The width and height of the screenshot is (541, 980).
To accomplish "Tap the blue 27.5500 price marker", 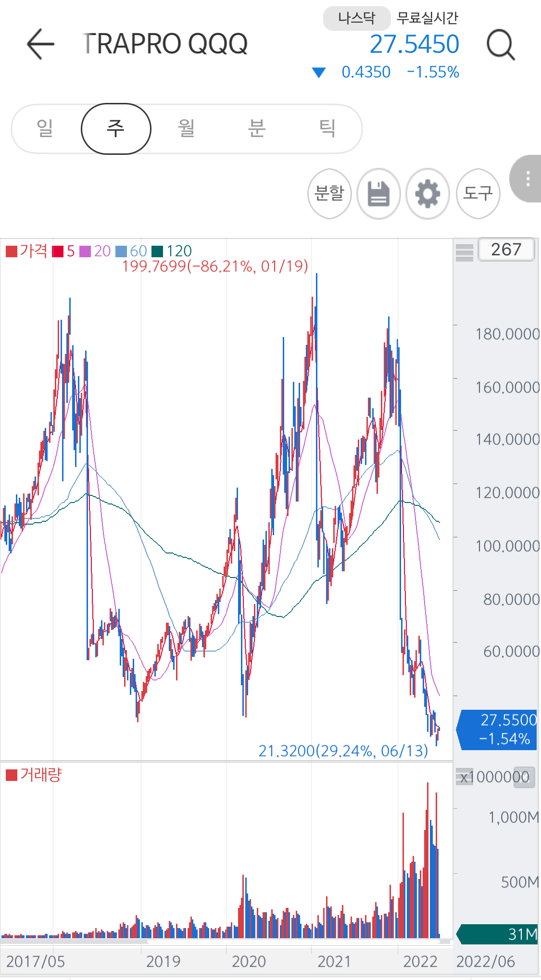I will [x=497, y=729].
